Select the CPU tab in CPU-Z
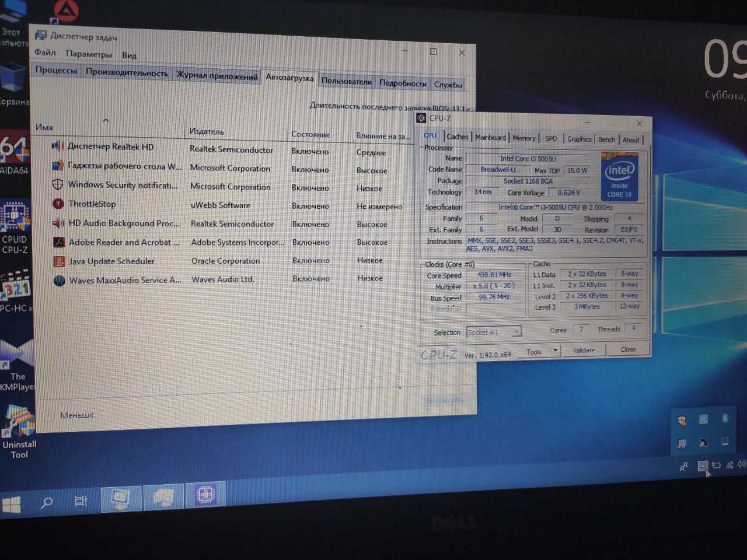The image size is (747, 560). pos(430,135)
